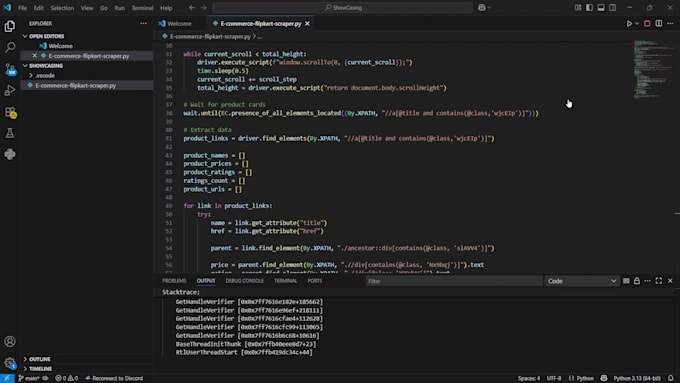Click the output Filter input field
Image resolution: width=680 pixels, height=383 pixels.
454,281
